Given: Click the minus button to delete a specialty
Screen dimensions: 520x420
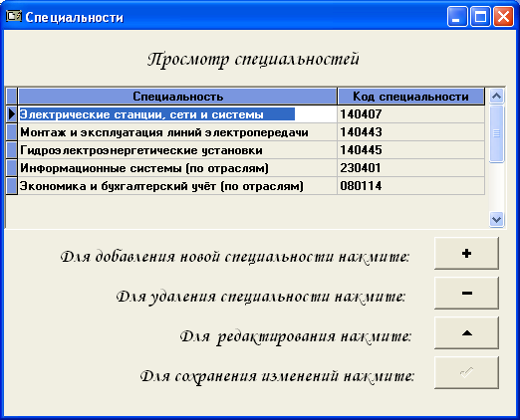Looking at the screenshot, I should coord(466,294).
